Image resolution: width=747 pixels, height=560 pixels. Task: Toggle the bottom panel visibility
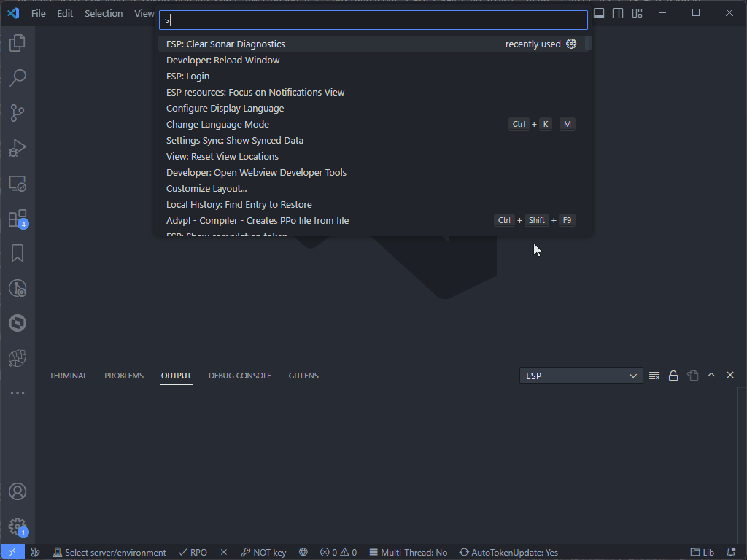point(599,13)
